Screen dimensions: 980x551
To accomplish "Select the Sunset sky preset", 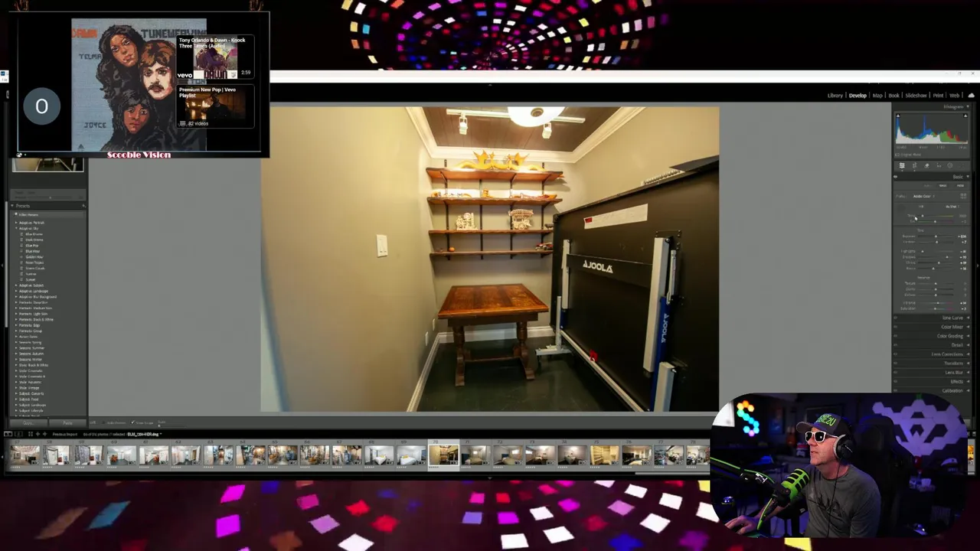I will tap(31, 279).
